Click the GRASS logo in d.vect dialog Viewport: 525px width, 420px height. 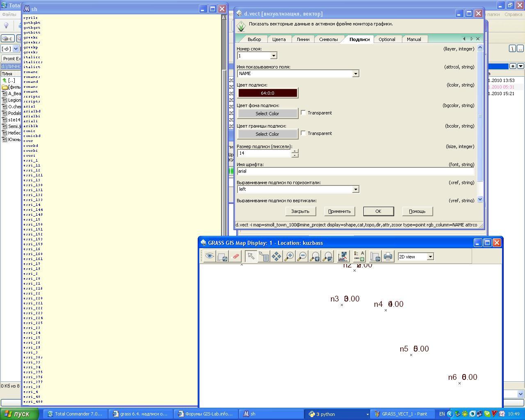(241, 26)
